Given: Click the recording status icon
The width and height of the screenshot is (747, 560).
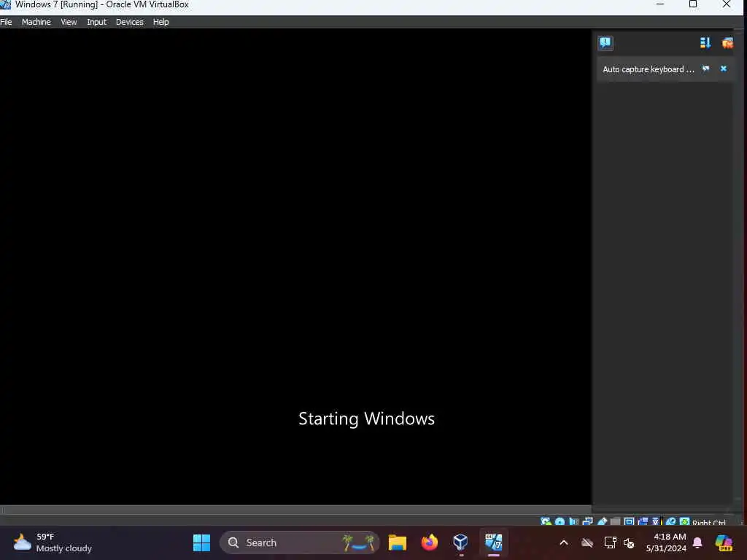Looking at the screenshot, I should (643, 522).
